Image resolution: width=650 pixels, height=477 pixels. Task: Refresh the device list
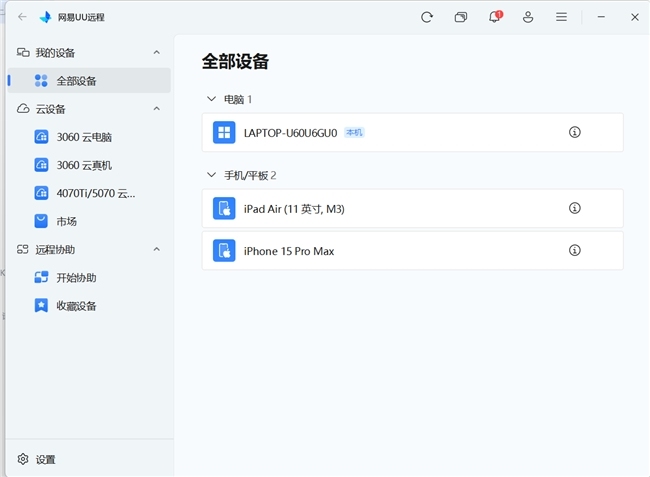tap(427, 17)
